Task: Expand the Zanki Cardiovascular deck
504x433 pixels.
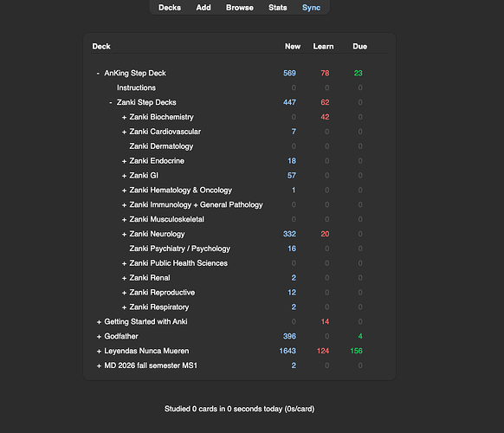Action: click(x=124, y=132)
